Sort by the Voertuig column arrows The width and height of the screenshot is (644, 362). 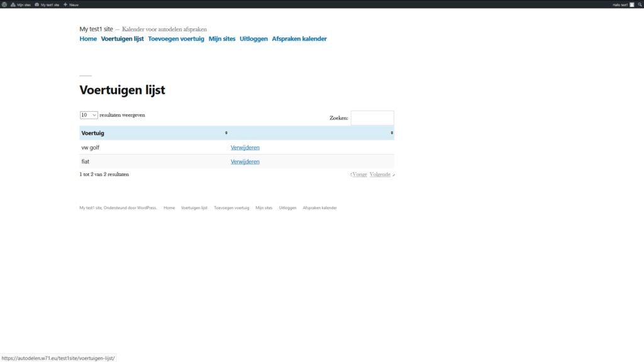tap(226, 133)
